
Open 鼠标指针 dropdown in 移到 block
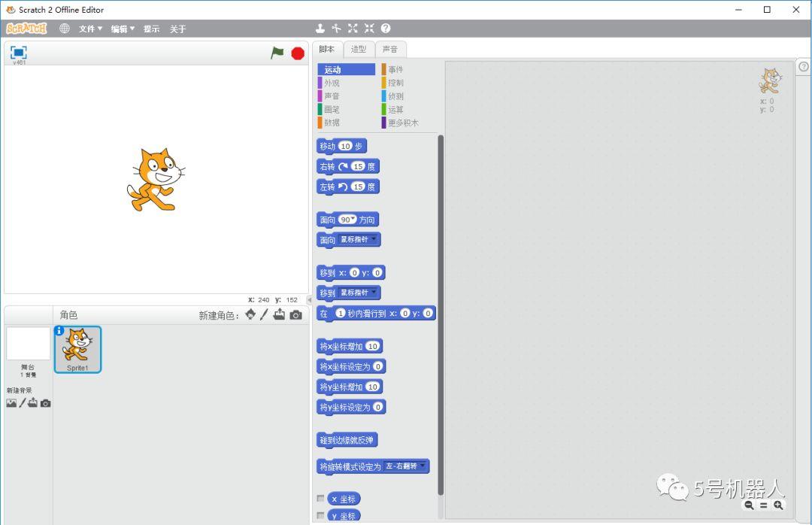pyautogui.click(x=359, y=293)
